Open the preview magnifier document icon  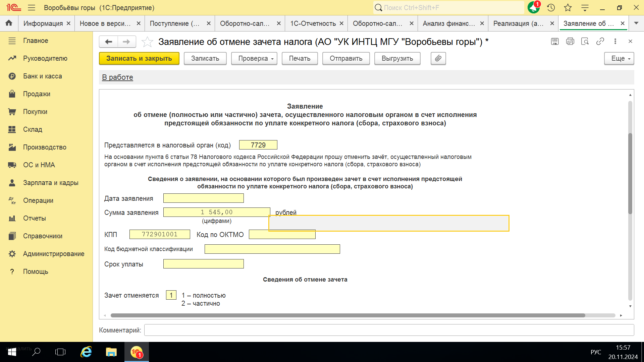point(585,41)
